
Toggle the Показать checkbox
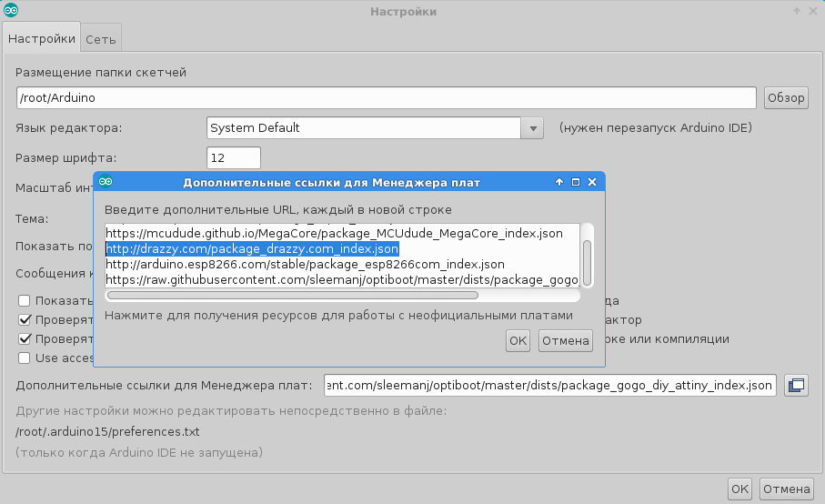point(25,301)
